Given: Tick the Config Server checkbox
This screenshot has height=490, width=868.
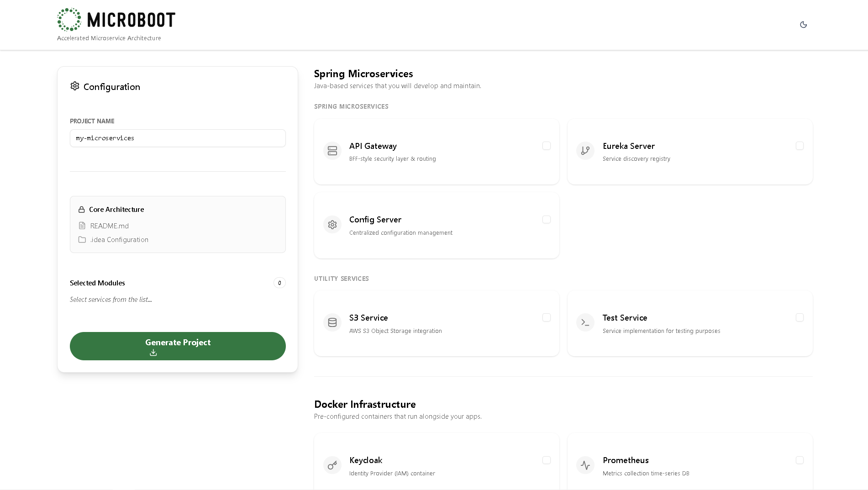Looking at the screenshot, I should [x=546, y=220].
